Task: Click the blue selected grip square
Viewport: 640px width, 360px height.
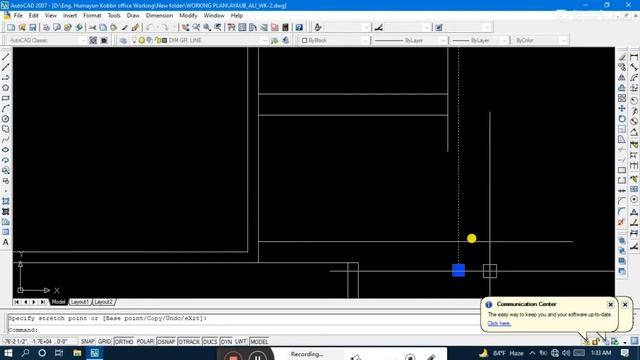Action: (458, 270)
